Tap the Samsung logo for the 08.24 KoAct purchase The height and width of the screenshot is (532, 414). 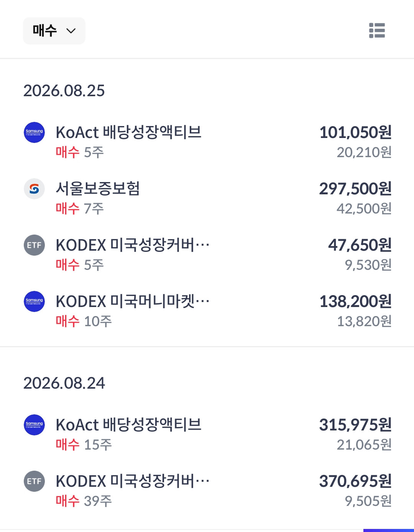[x=34, y=425]
